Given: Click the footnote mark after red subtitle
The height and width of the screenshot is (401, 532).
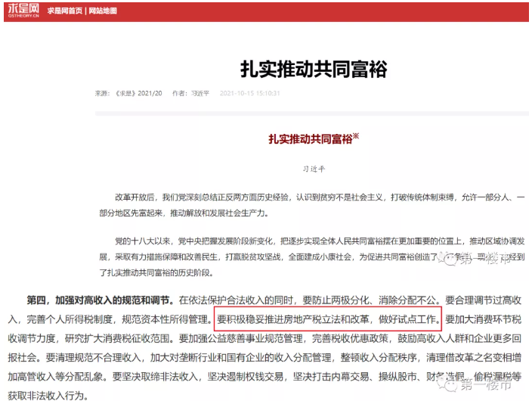Looking at the screenshot, I should coord(356,136).
